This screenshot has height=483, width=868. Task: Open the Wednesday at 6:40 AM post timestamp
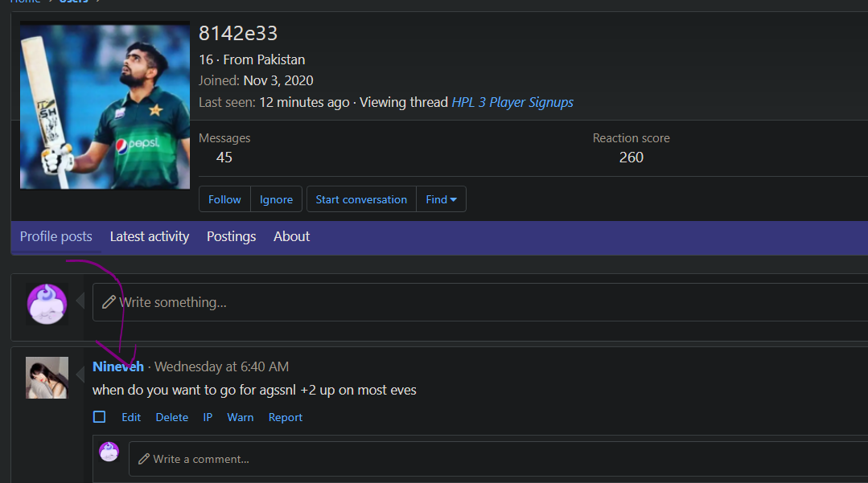221,366
